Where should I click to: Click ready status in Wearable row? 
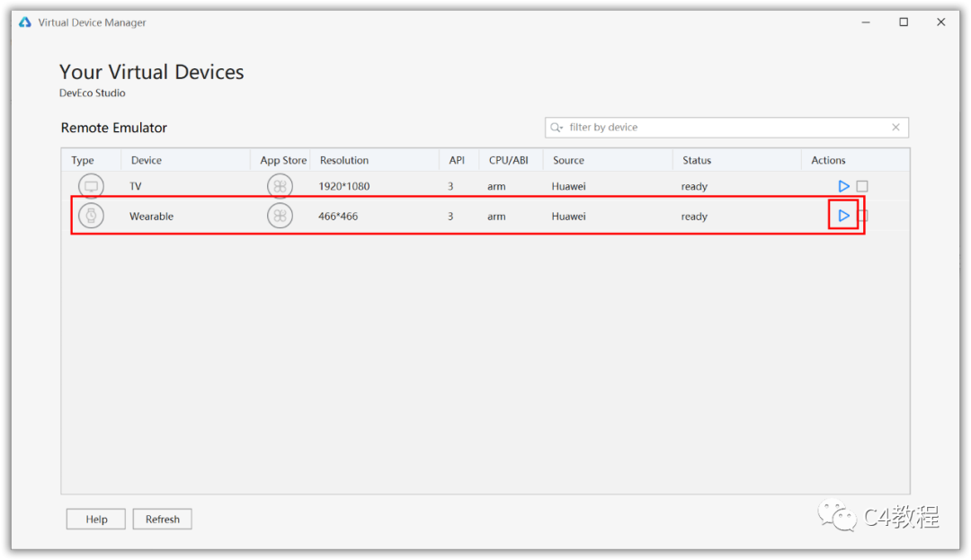(x=694, y=217)
